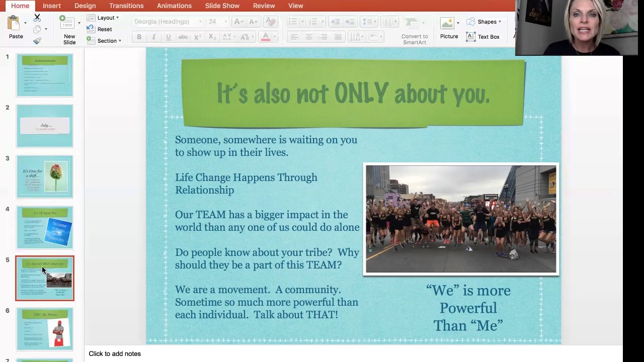Screen dimensions: 644x362
Task: Click the Section icon
Action: [91, 41]
